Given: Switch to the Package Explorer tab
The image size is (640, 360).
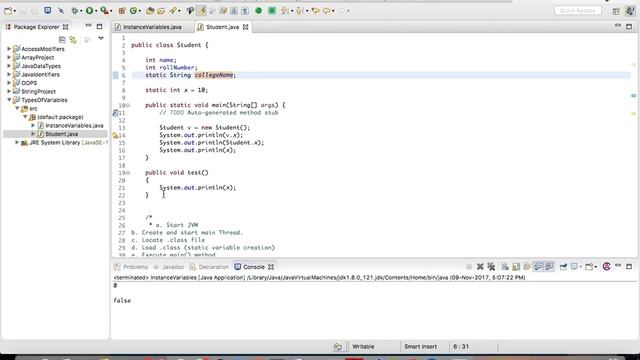Looking at the screenshot, I should (36, 27).
